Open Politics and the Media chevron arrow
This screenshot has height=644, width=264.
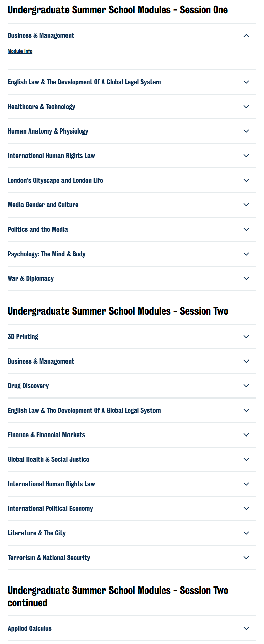pos(246,229)
